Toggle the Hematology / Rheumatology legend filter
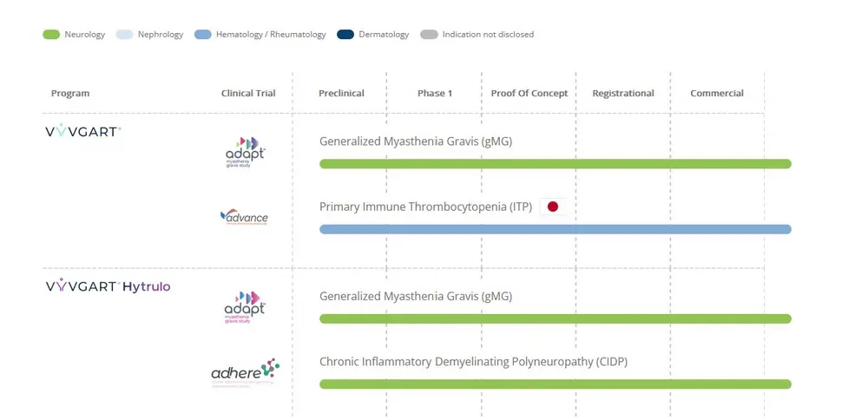868x420 pixels. (x=260, y=35)
